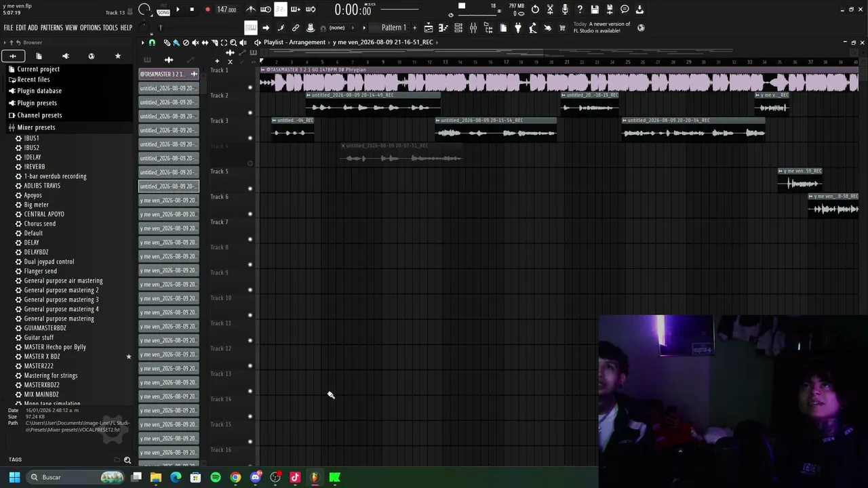Select the Delete tool in Playlist toolbar

(186, 43)
